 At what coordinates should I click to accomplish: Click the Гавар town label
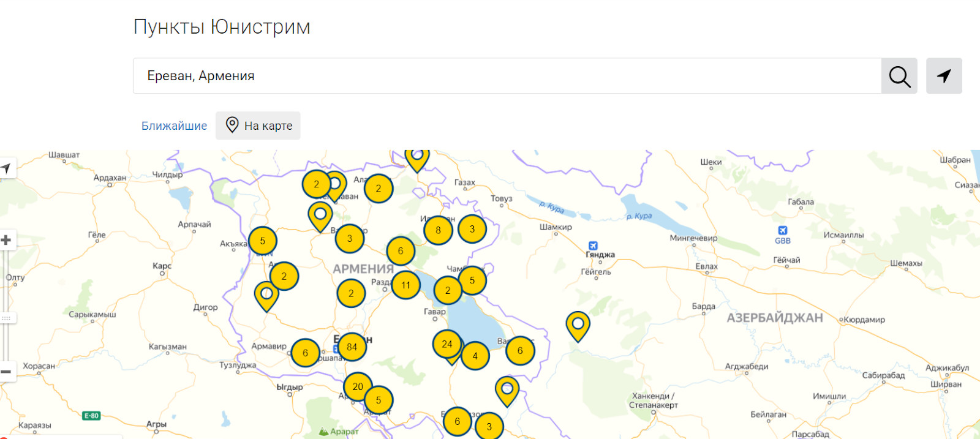pyautogui.click(x=435, y=312)
